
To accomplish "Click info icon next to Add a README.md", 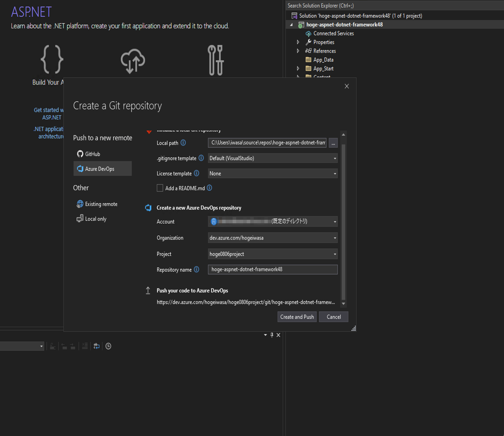I will [x=210, y=188].
